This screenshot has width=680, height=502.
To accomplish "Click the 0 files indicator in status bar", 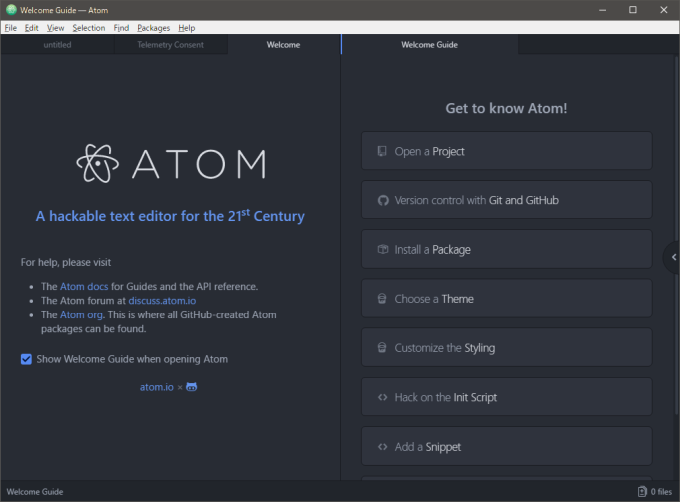I will click(655, 492).
